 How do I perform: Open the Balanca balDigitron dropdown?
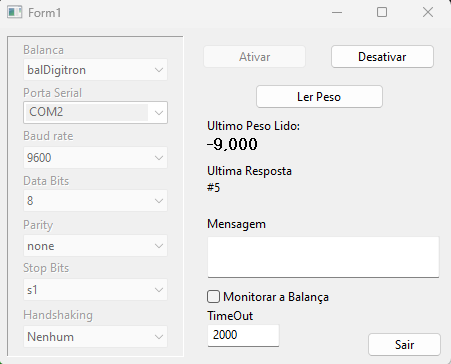[x=95, y=70]
